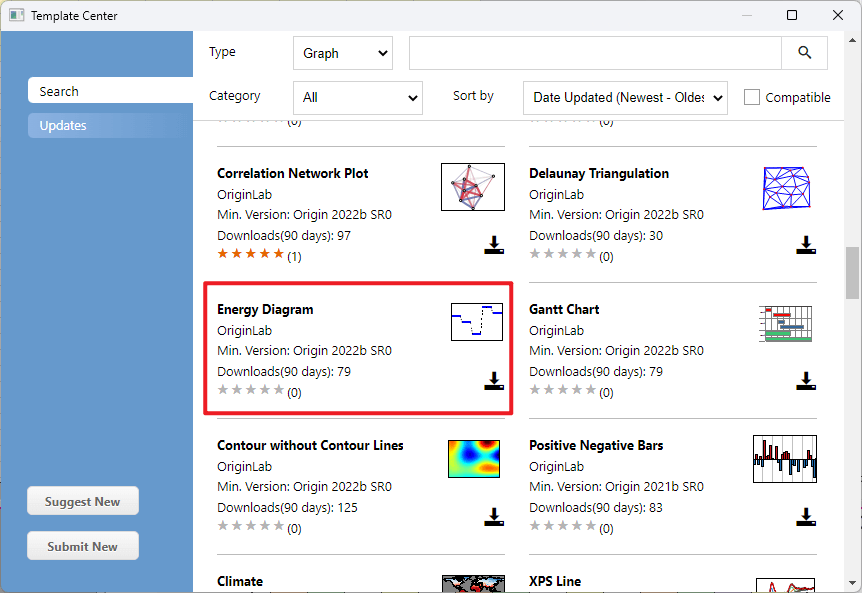This screenshot has width=862, height=593.
Task: Open the Gantt Chart preview thumbnail
Action: click(x=787, y=323)
